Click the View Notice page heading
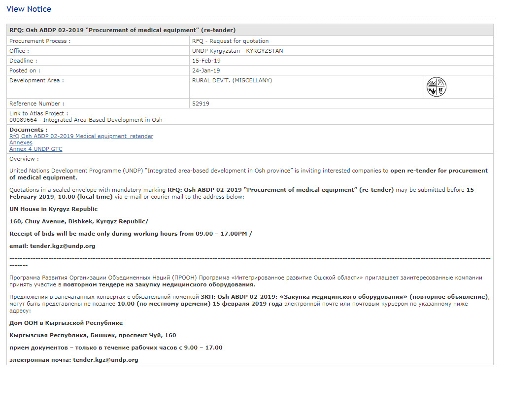Image resolution: width=505 pixels, height=420 pixels. tap(29, 9)
